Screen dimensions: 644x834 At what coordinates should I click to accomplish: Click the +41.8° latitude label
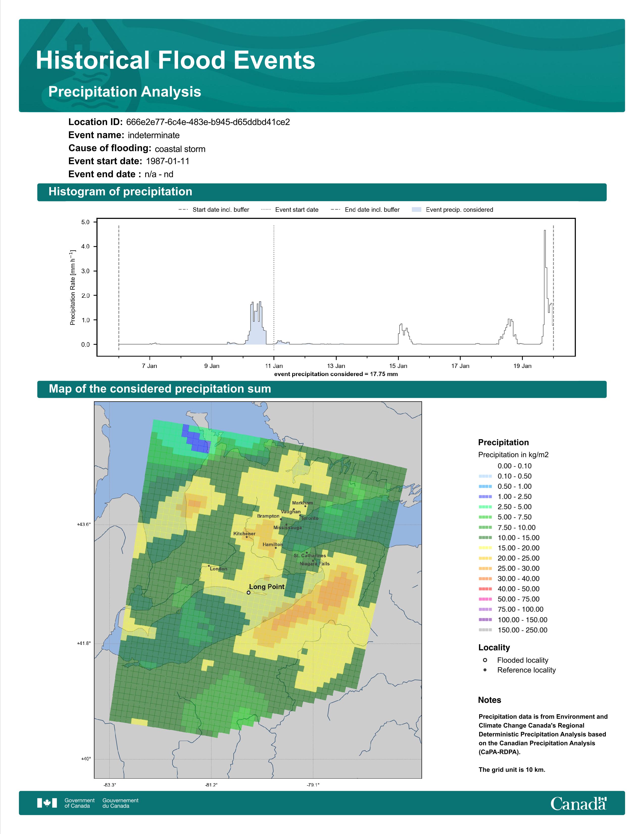84,643
